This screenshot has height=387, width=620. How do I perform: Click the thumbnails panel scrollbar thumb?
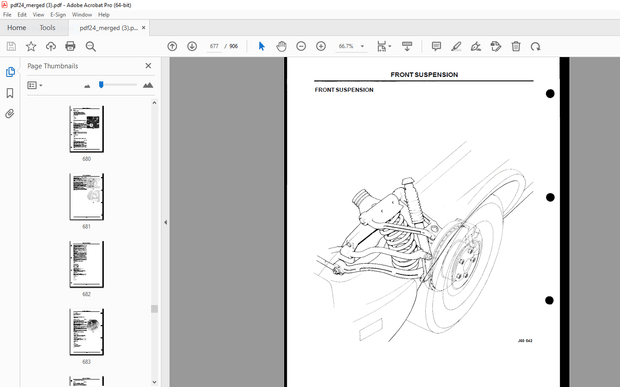(154, 309)
